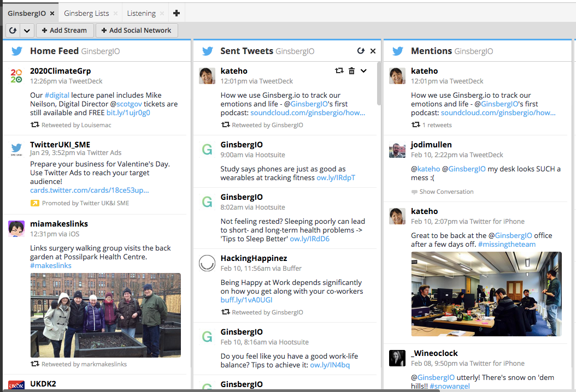Close the Listening tab
This screenshot has height=392, width=576.
[x=162, y=13]
